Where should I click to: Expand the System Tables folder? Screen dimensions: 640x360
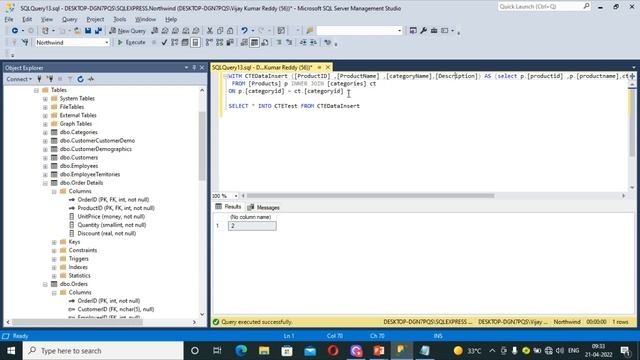[45, 99]
